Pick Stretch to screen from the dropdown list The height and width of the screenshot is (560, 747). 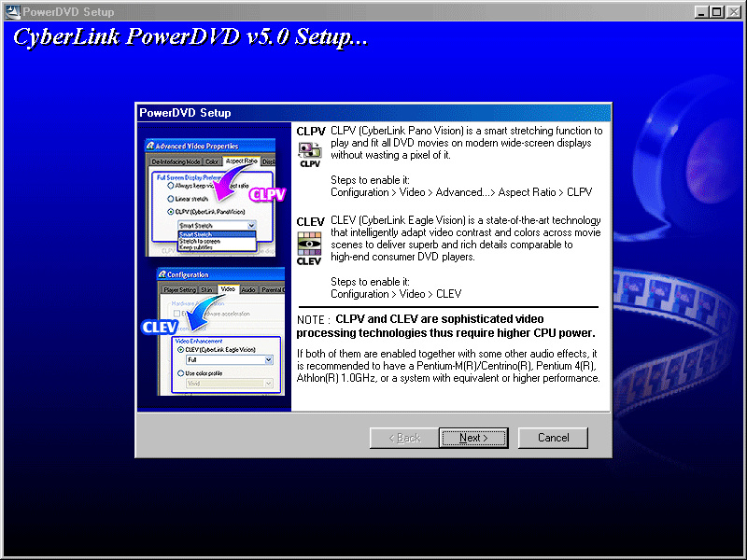click(x=217, y=241)
